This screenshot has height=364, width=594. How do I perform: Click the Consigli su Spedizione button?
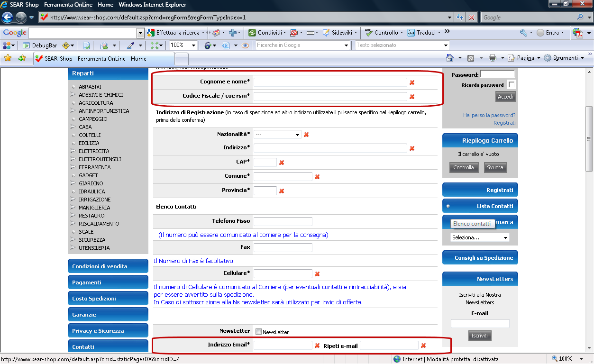tap(480, 258)
